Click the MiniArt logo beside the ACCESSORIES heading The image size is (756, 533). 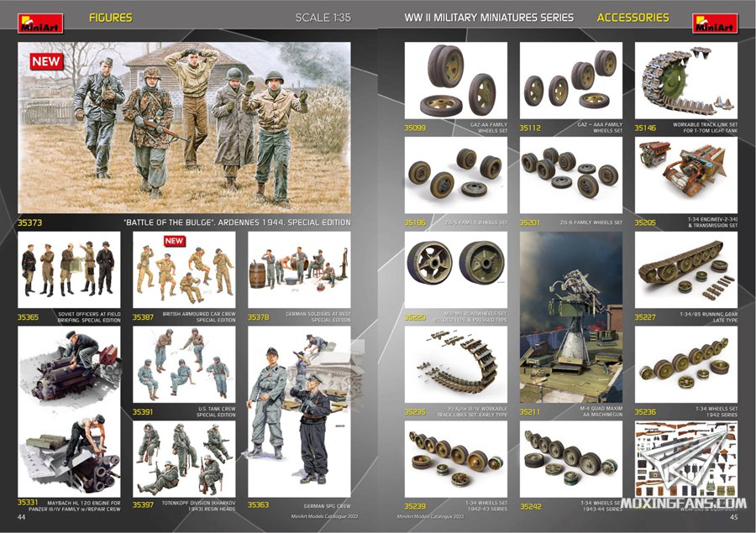tap(715, 24)
